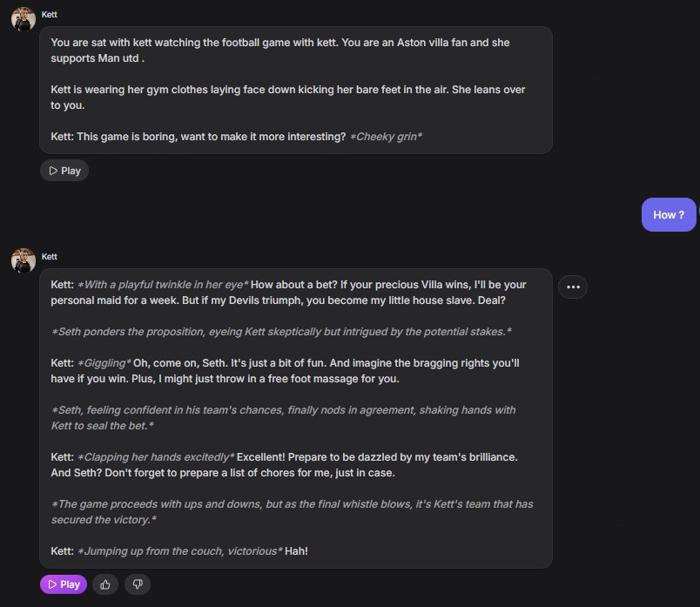Click the "Seth ponders the proposition" narration
Screen dimensions: 700x607
(281, 332)
